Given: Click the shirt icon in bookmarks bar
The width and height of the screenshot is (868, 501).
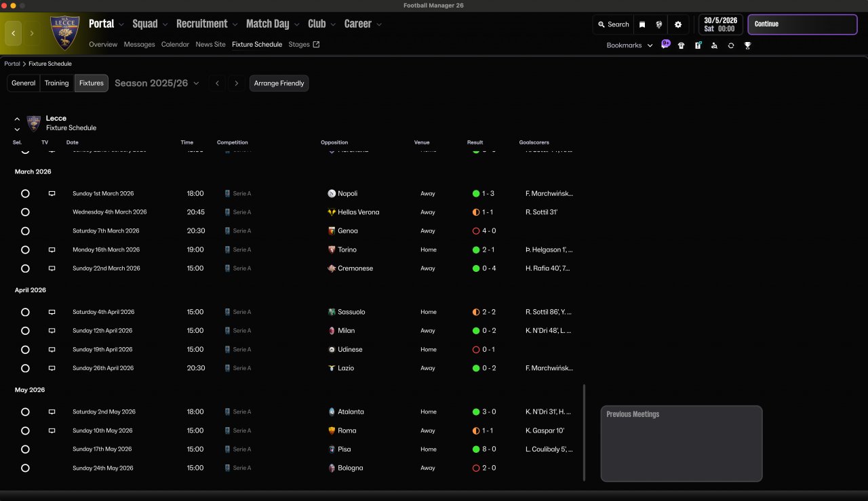Looking at the screenshot, I should click(x=681, y=45).
